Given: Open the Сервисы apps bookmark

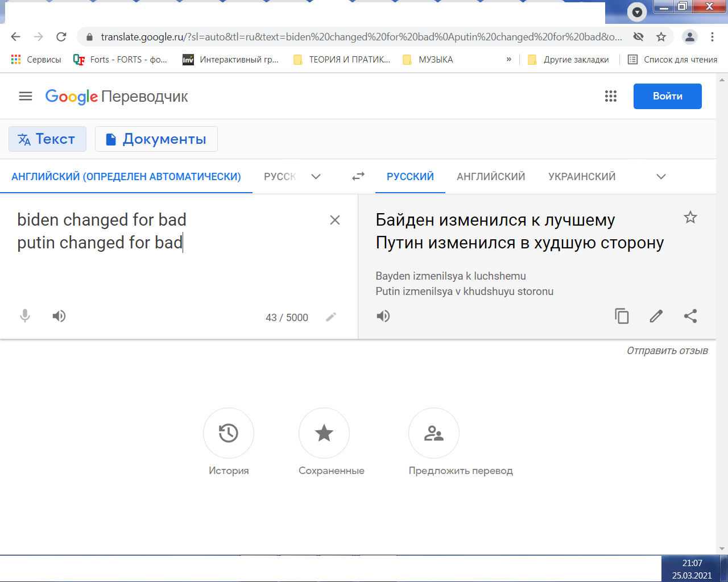Looking at the screenshot, I should click(x=36, y=60).
